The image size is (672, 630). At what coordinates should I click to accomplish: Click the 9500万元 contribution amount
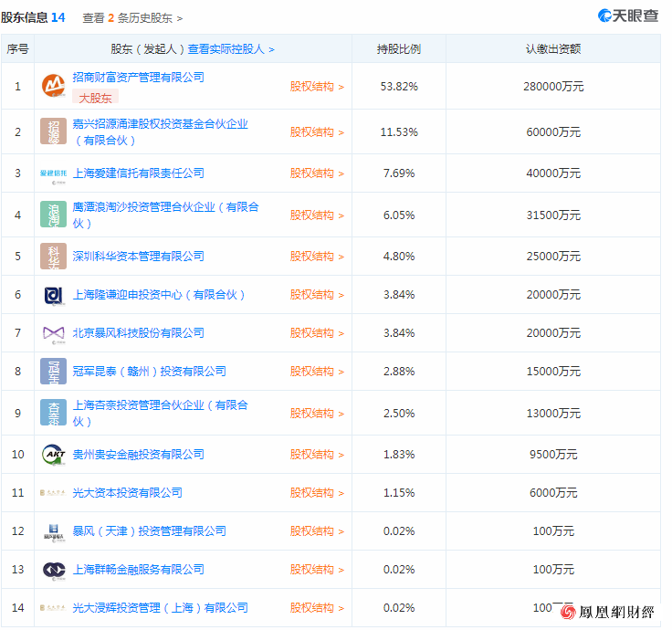(x=553, y=455)
